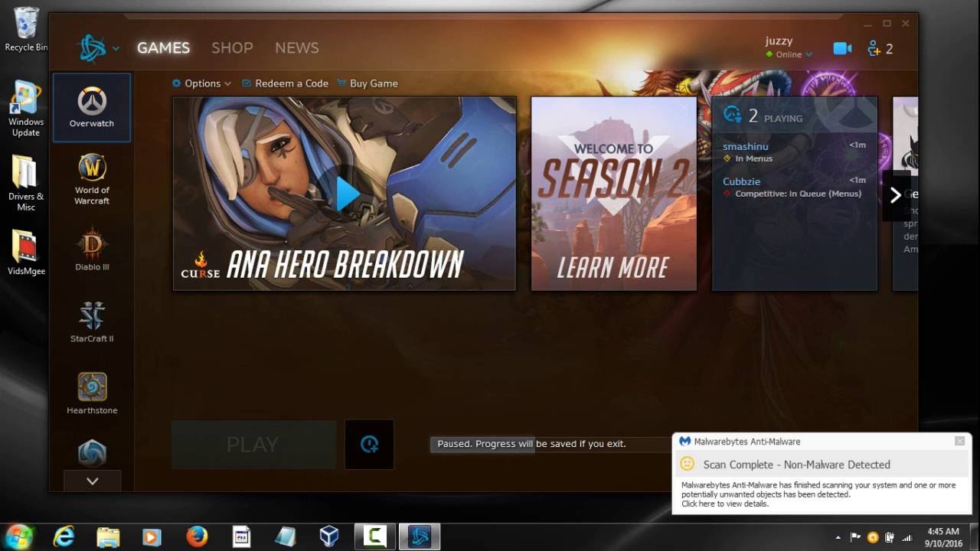This screenshot has height=551, width=980.
Task: Select Hearthstone in the sidebar
Action: point(92,393)
